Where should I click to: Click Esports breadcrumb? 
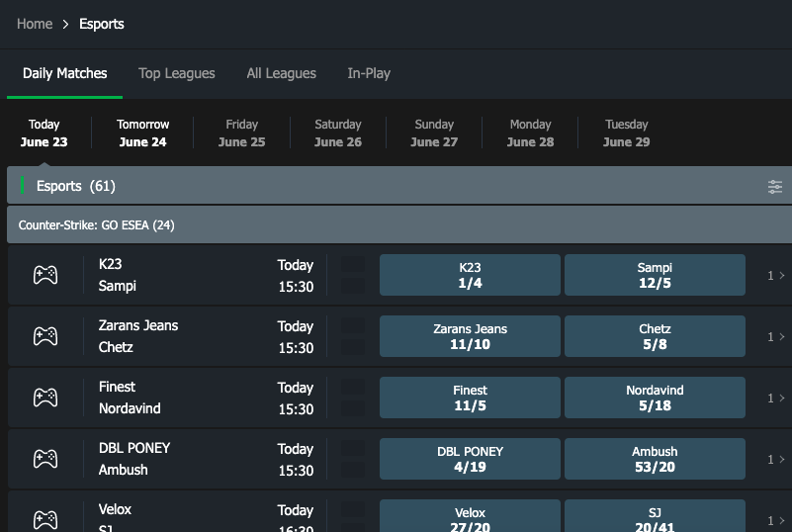(x=102, y=24)
